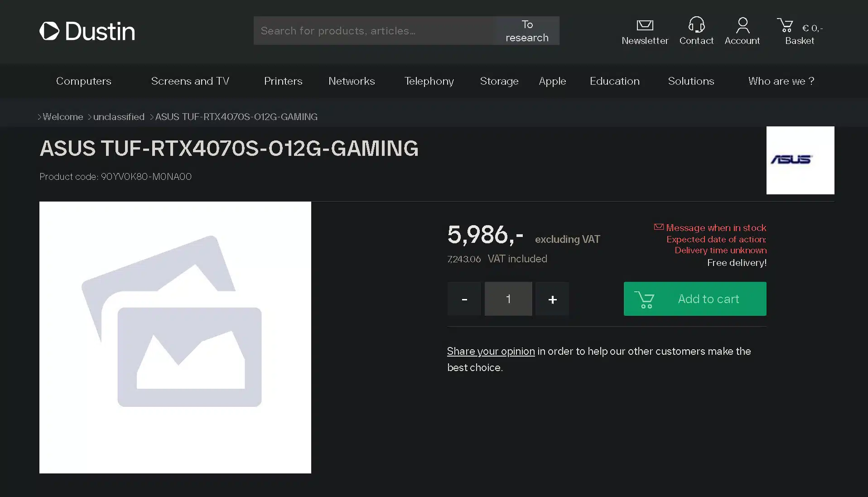Click the 7,243.06 VAT included price
This screenshot has height=497, width=868.
[497, 259]
